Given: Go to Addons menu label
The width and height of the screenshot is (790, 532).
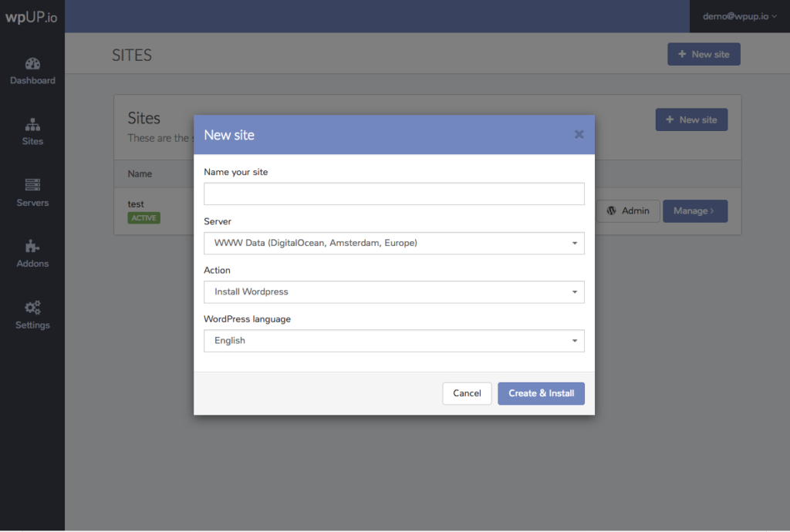Looking at the screenshot, I should [32, 264].
